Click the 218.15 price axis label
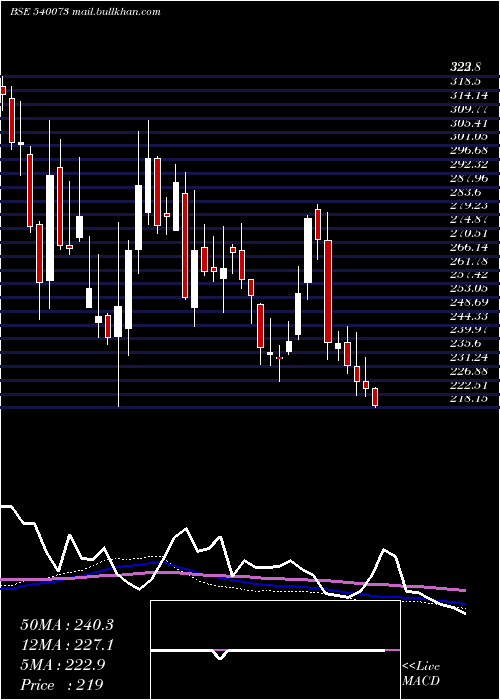This screenshot has height=700, width=500. [469, 398]
